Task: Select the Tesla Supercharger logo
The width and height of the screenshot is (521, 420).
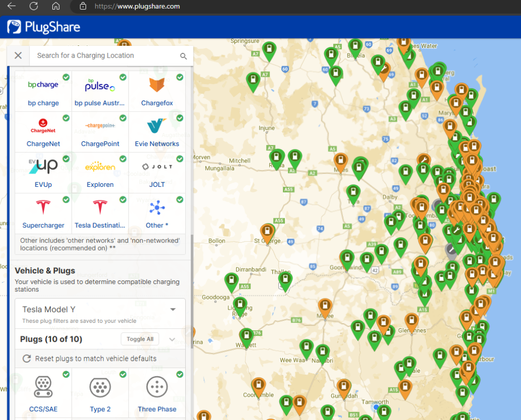Action: pyautogui.click(x=43, y=207)
